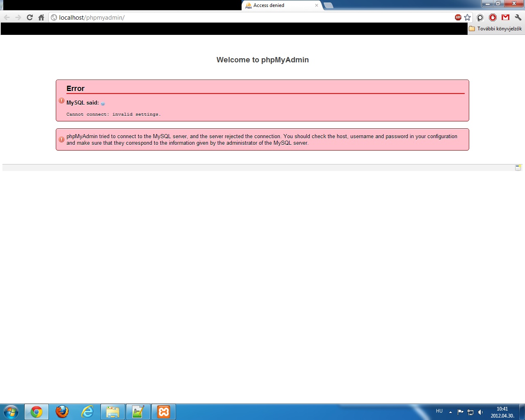Viewport: 525px width, 420px height.
Task: Open the volume speaker tray icon
Action: point(480,412)
